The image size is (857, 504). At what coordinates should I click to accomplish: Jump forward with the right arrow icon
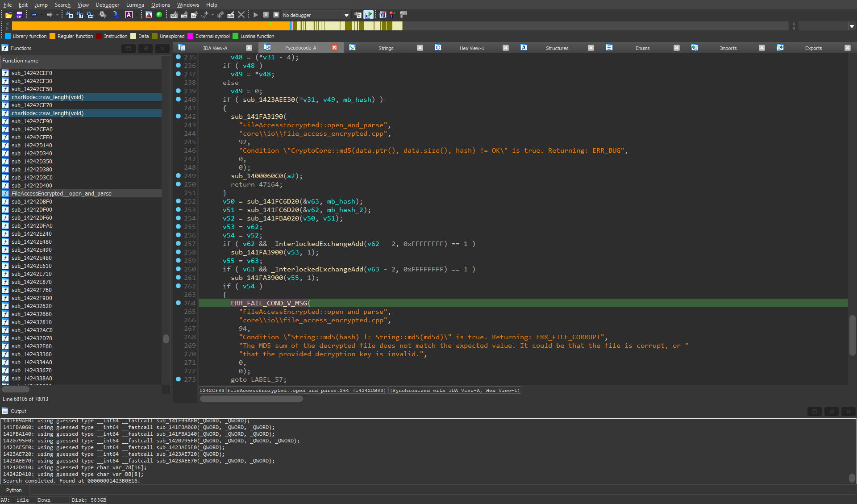(x=50, y=15)
